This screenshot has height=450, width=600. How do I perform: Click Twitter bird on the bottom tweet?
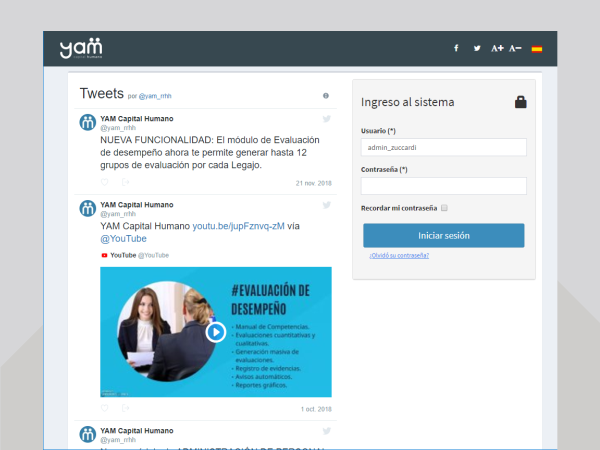tap(326, 431)
